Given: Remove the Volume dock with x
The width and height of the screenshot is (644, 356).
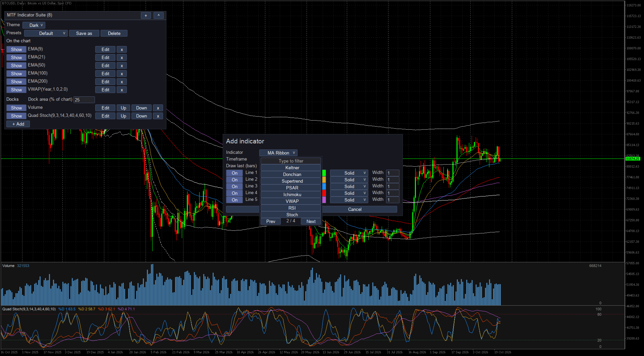Looking at the screenshot, I should [x=158, y=108].
